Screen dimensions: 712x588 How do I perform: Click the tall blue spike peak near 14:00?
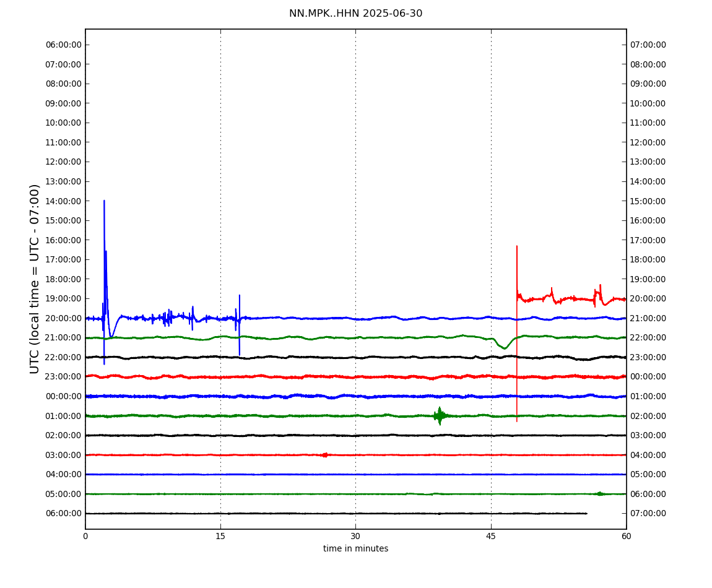104,201
